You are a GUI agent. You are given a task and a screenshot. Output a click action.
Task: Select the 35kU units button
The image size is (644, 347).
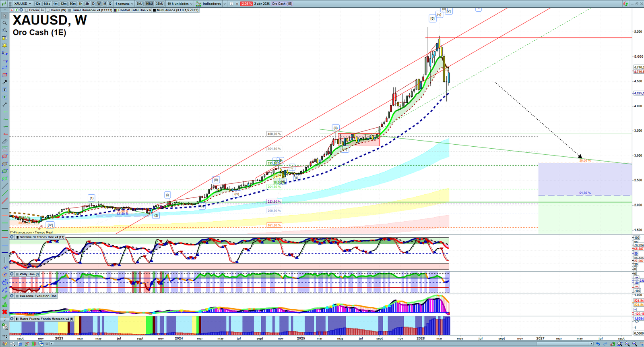(160, 4)
